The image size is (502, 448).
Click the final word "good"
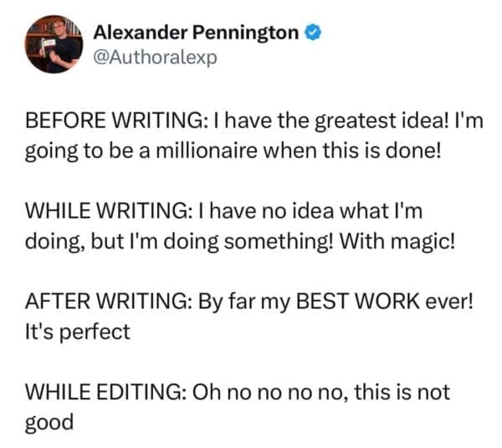[50, 422]
